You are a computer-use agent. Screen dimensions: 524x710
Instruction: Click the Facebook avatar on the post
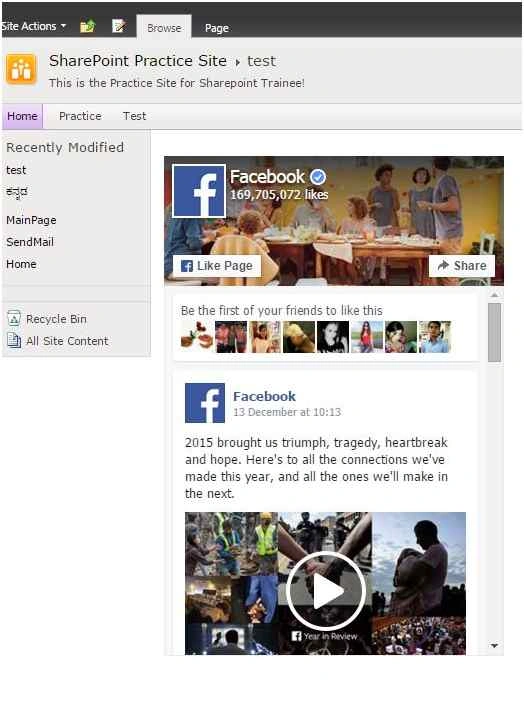coord(205,403)
